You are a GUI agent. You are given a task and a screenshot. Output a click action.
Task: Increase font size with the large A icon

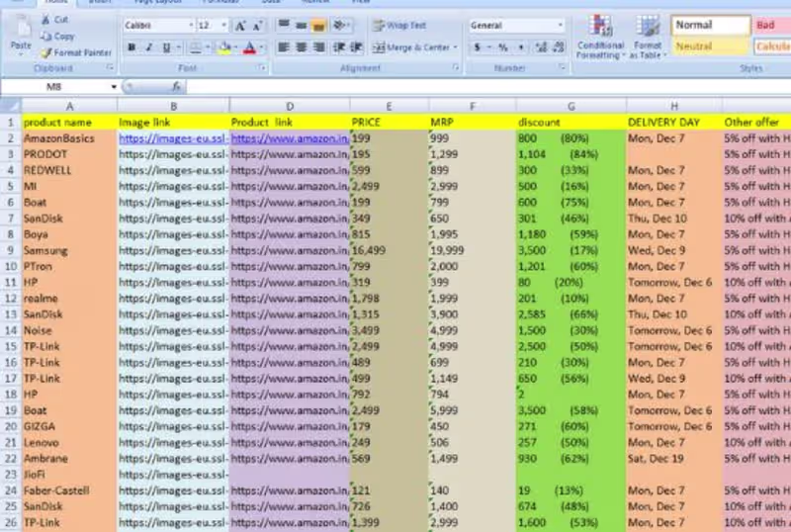pos(240,26)
